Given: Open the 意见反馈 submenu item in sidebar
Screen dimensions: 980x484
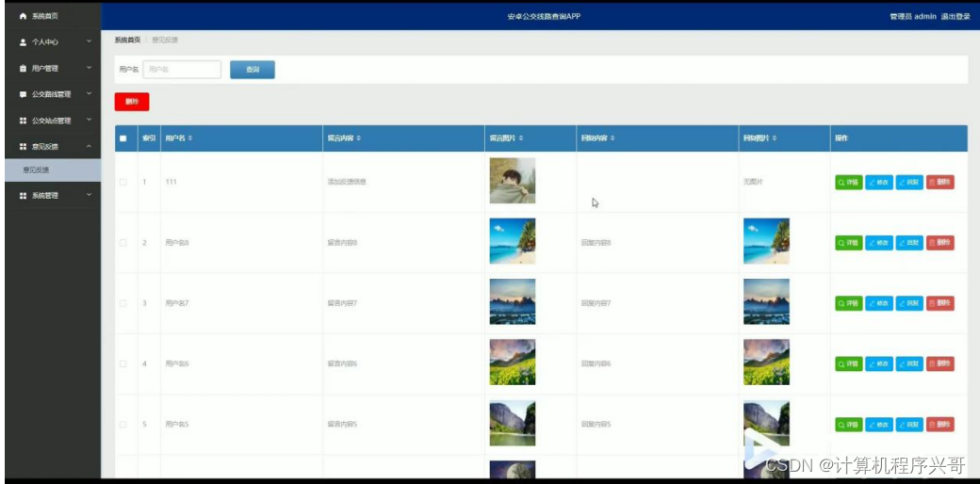Looking at the screenshot, I should (x=53, y=169).
